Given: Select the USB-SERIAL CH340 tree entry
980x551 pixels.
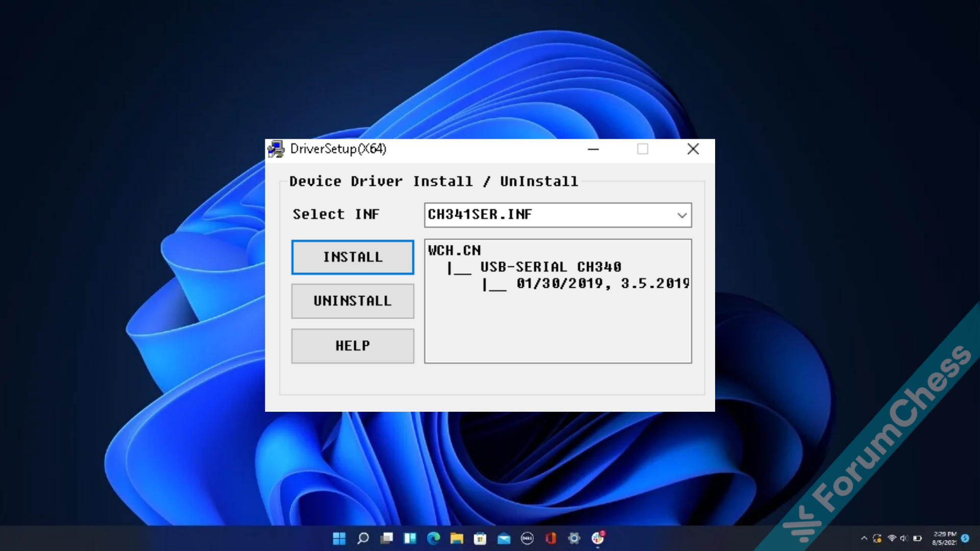Looking at the screenshot, I should point(550,267).
